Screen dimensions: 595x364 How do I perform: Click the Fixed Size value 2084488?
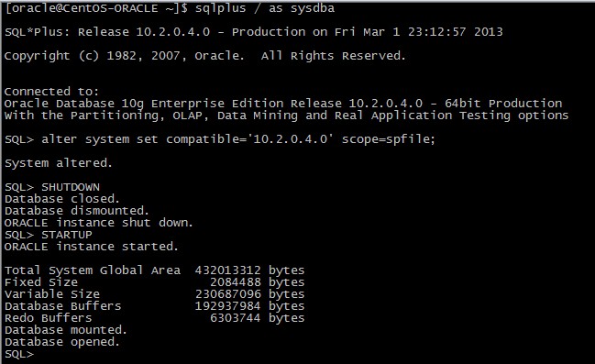pyautogui.click(x=236, y=282)
